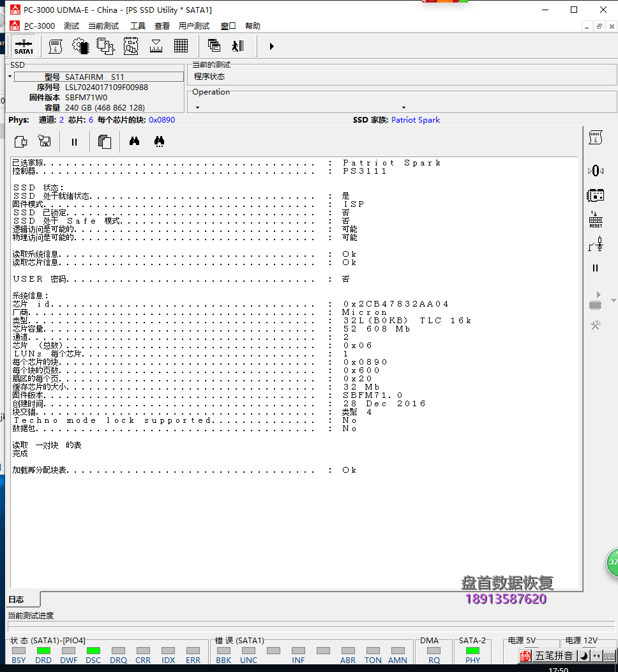618x672 pixels.
Task: Click the Patriot Spark family link
Action: [416, 120]
